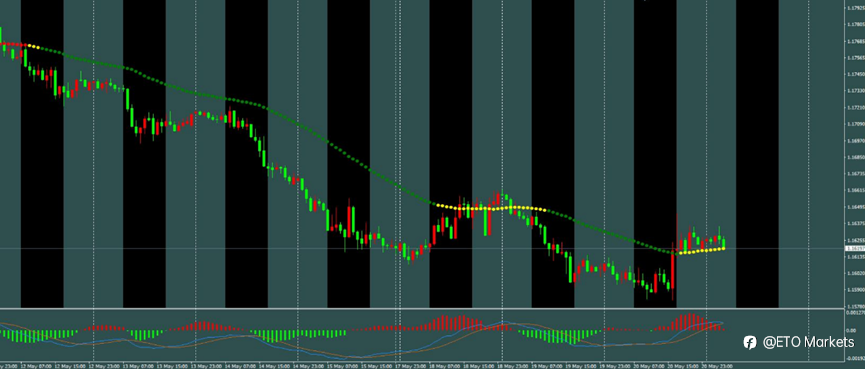Select the 1.16970 price axis label
Screen dimensions: 865x369
[856, 141]
